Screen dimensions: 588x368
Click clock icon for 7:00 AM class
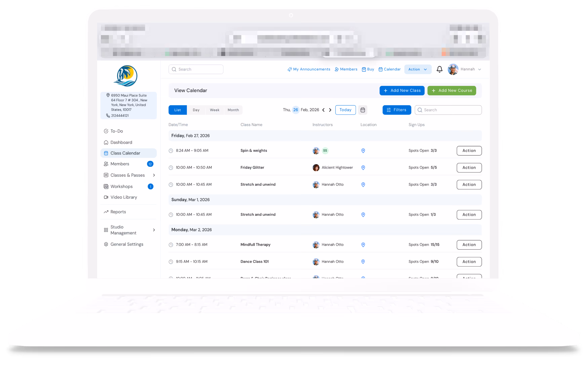click(x=171, y=245)
